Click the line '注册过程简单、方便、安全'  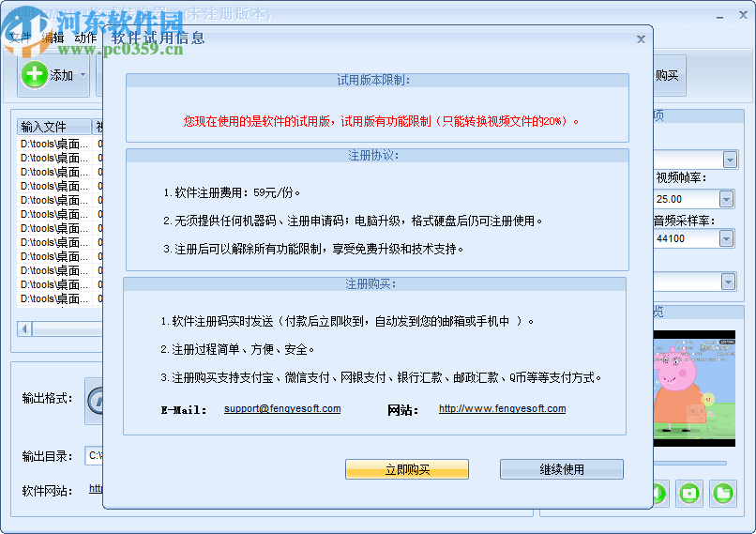[x=237, y=349]
